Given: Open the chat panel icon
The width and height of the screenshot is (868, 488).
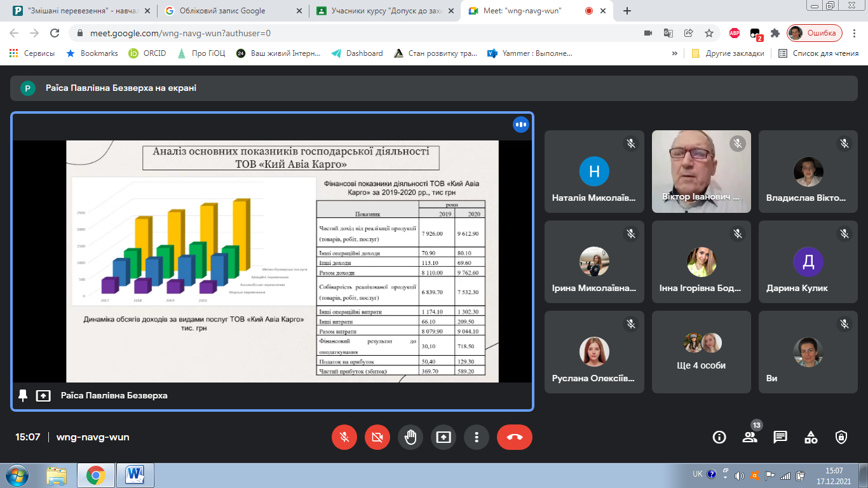Looking at the screenshot, I should 780,437.
